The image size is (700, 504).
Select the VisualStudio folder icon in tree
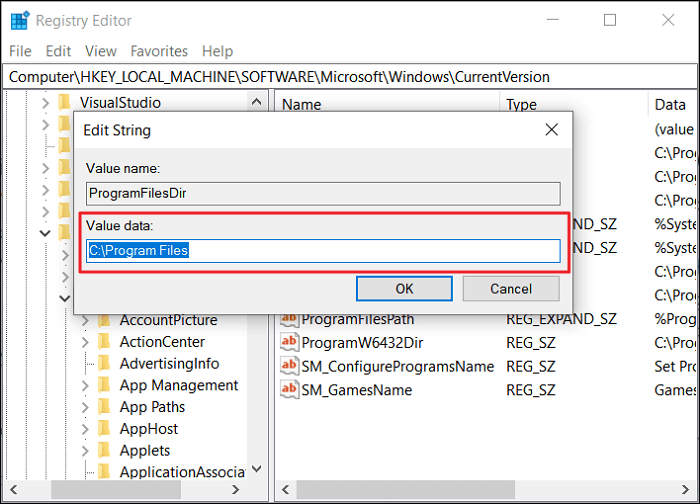(65, 102)
